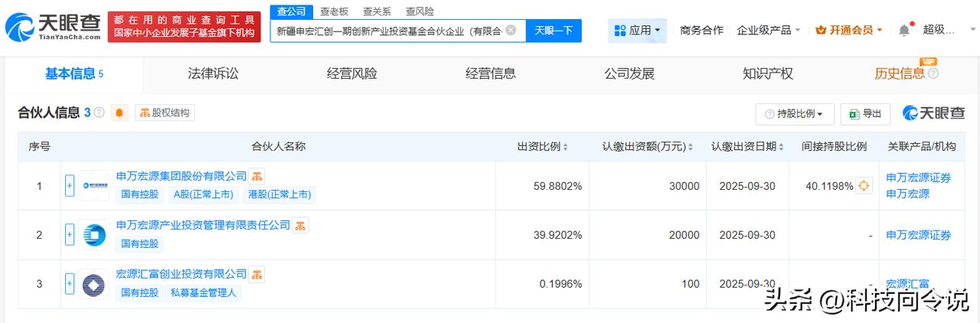This screenshot has height=323, width=980.
Task: Click equity chart icon beside 申万宏源产业投资管理有限责任公司
Action: pyautogui.click(x=301, y=225)
